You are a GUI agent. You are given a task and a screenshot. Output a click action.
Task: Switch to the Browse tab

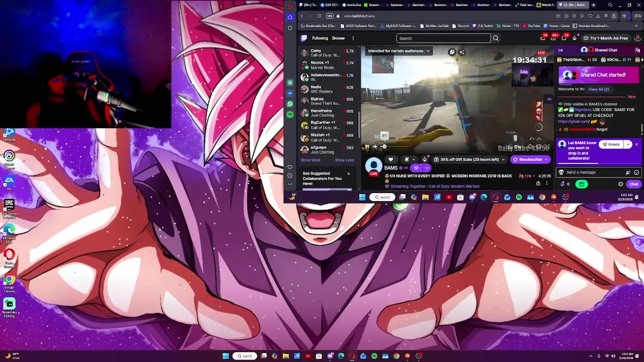click(338, 38)
